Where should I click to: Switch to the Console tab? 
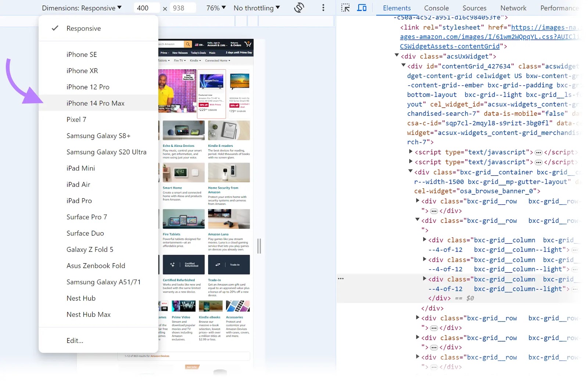(436, 8)
